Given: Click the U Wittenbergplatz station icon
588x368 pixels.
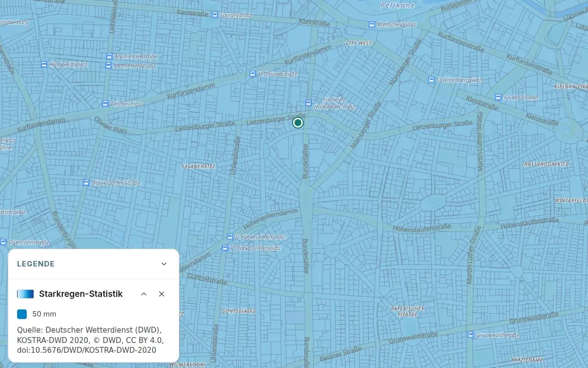Looking at the screenshot, I should click(432, 79).
